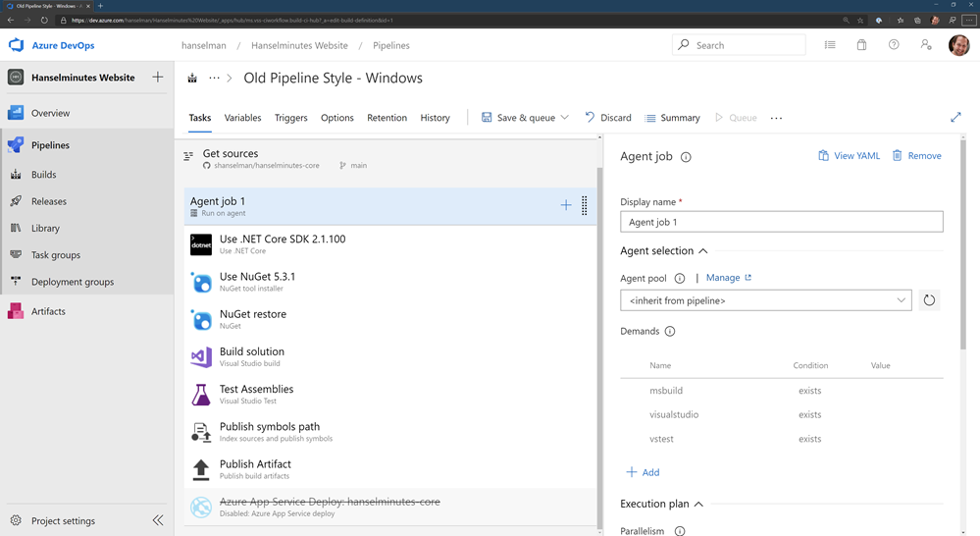Show Agent pool info tooltip
The width and height of the screenshot is (980, 536).
click(x=680, y=279)
